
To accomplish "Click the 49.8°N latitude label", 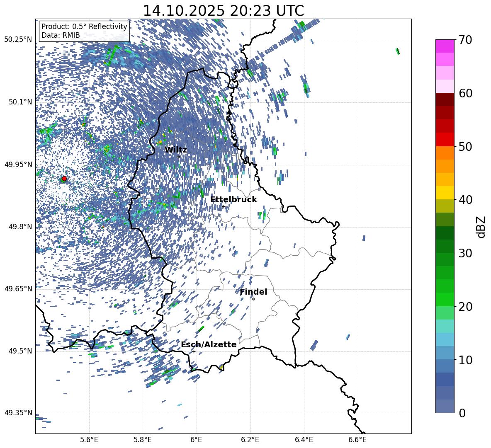I will click(x=20, y=227).
